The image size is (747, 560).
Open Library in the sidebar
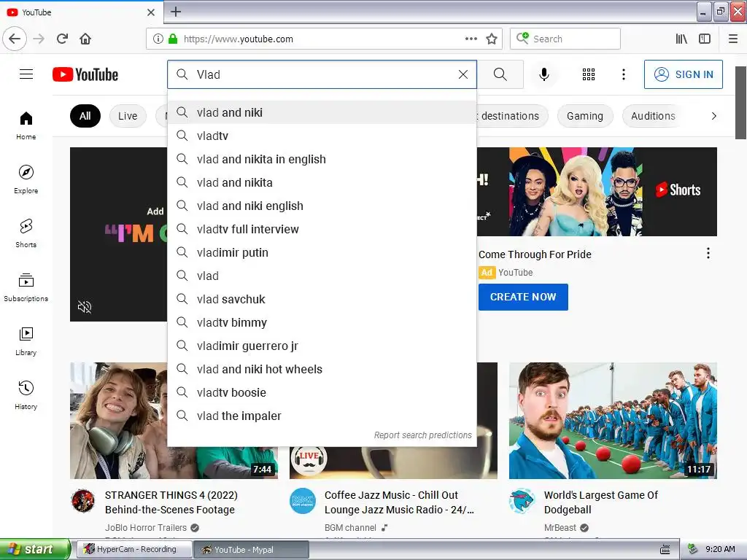pos(26,341)
